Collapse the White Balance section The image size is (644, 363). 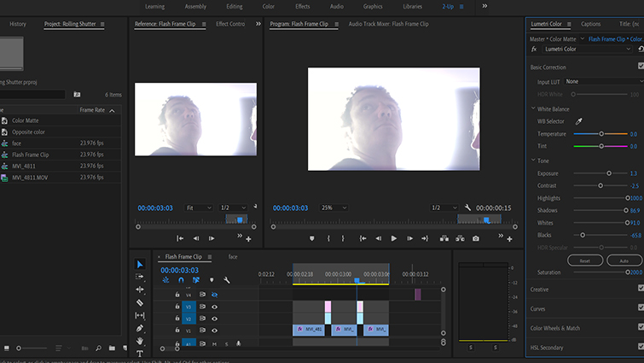pyautogui.click(x=533, y=108)
